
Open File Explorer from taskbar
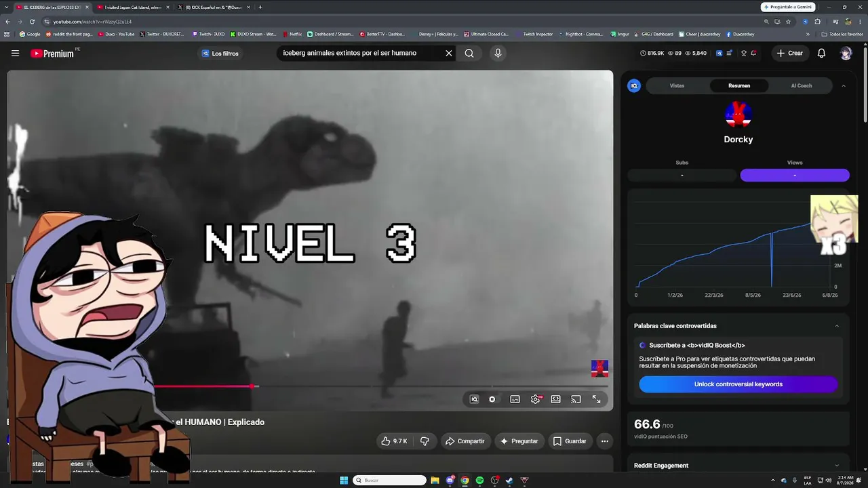[435, 481]
